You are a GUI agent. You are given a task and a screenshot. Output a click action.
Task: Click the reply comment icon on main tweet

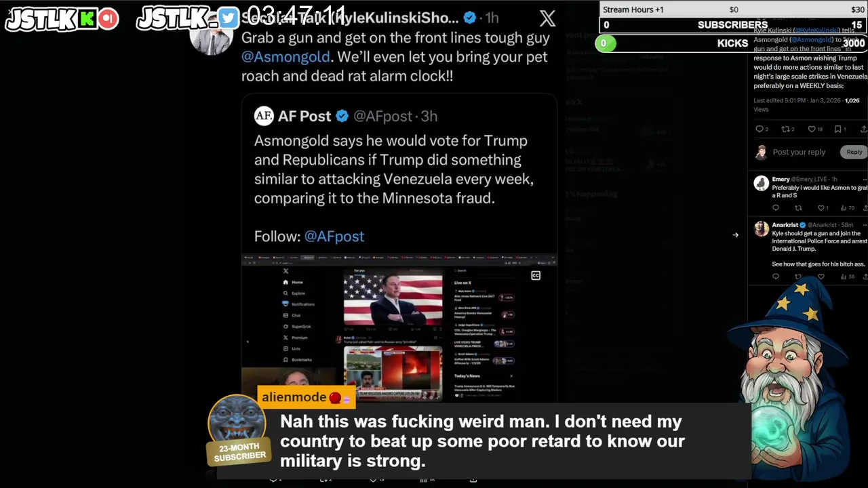click(759, 129)
